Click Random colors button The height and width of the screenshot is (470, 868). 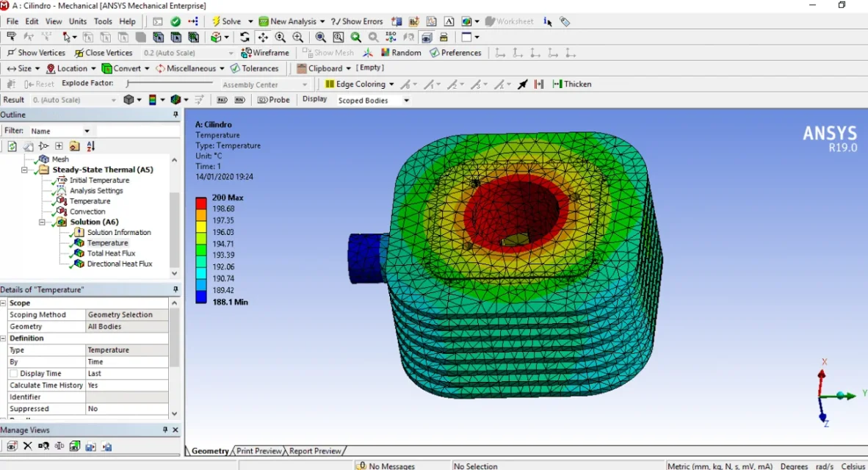(401, 53)
